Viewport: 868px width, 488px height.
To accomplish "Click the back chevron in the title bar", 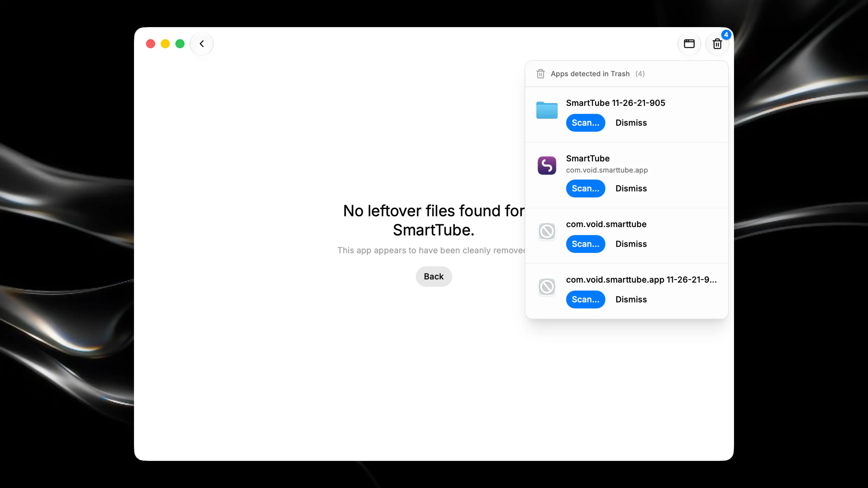I will coord(202,44).
